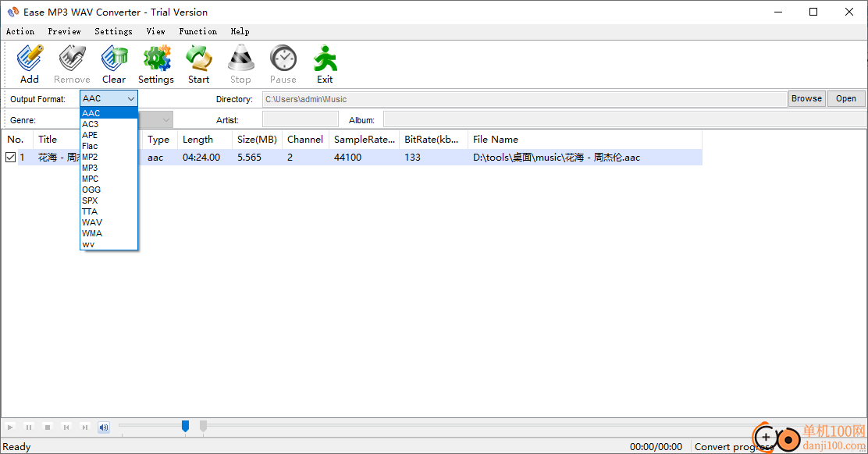Sort by the Length column header
The height and width of the screenshot is (454, 868).
pyautogui.click(x=205, y=140)
